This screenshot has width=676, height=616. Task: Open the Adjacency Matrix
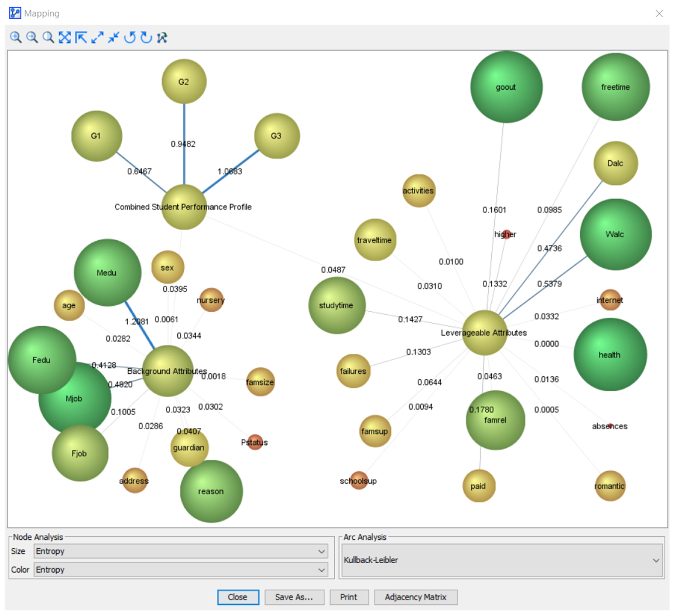416,597
